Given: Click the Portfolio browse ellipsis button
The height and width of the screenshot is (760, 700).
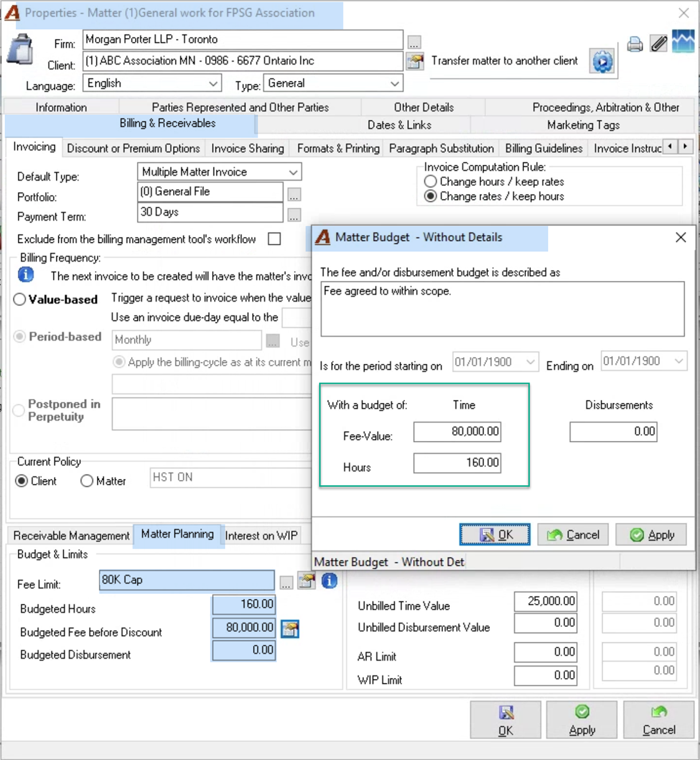Looking at the screenshot, I should coord(294,195).
